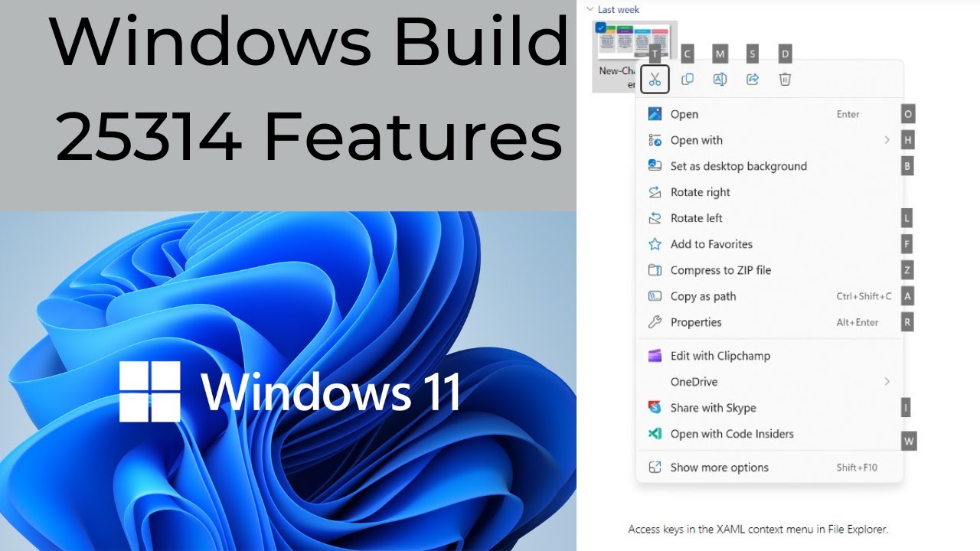Viewport: 980px width, 551px height.
Task: Uncheck the selected image file checkbox
Action: [600, 28]
